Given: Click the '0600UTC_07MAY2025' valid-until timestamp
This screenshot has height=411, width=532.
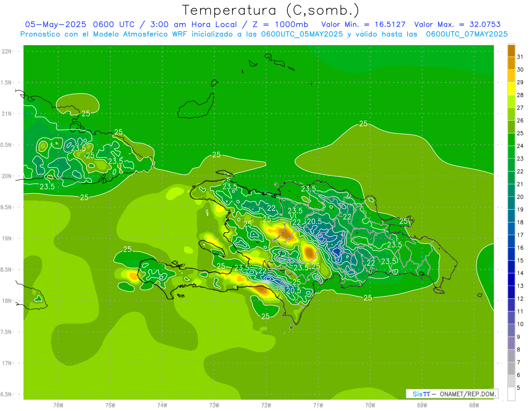Looking at the screenshot, I should pos(467,34).
